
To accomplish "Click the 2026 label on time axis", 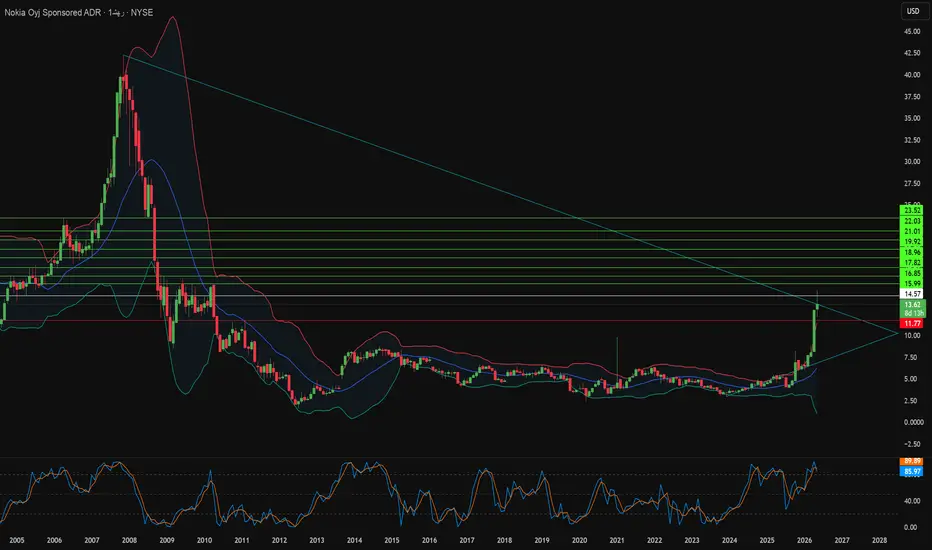I will click(x=804, y=540).
